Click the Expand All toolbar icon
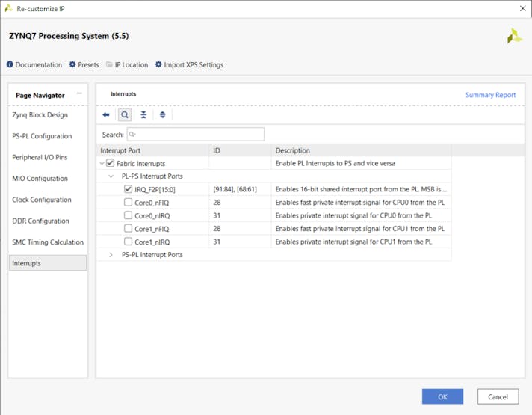 tap(162, 115)
